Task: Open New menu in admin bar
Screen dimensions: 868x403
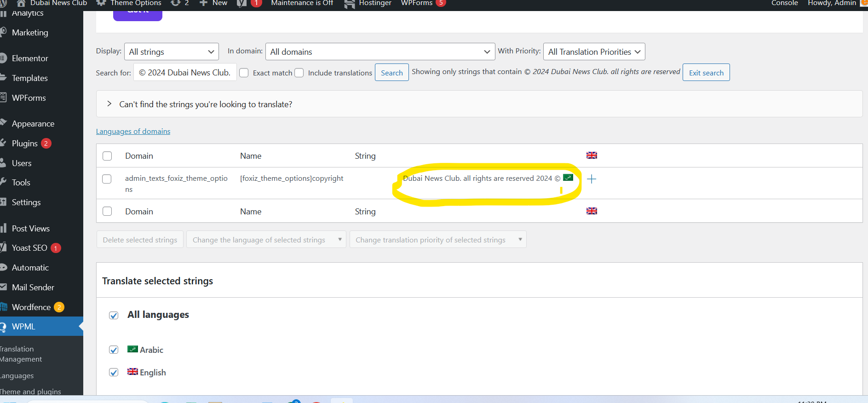Action: coord(220,3)
